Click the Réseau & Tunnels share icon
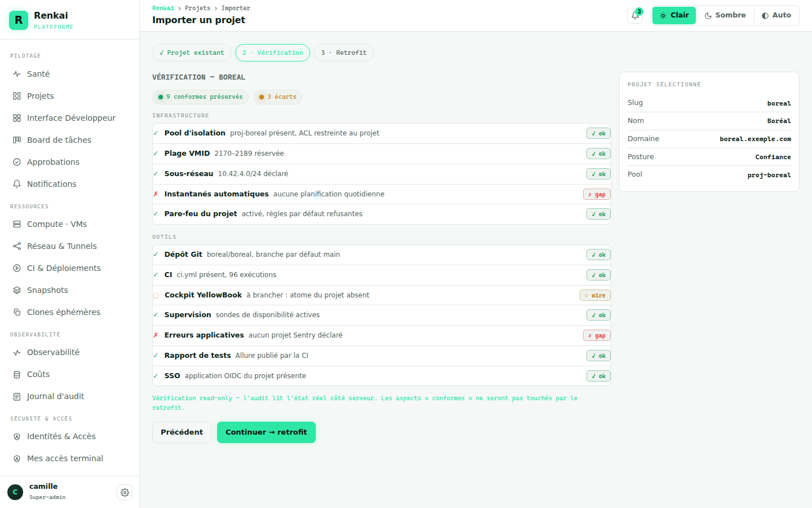The height and width of the screenshot is (508, 812). (x=17, y=246)
